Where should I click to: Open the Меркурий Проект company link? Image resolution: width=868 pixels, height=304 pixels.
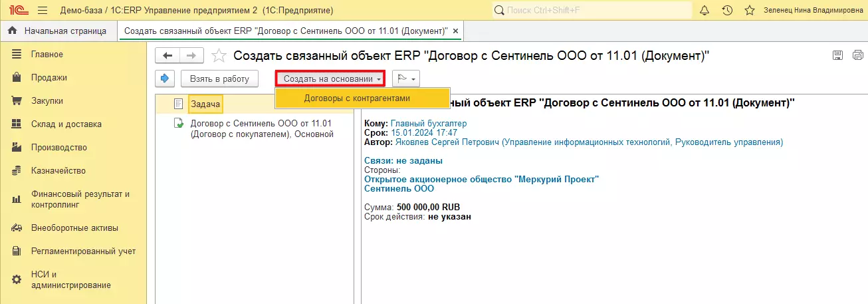482,179
